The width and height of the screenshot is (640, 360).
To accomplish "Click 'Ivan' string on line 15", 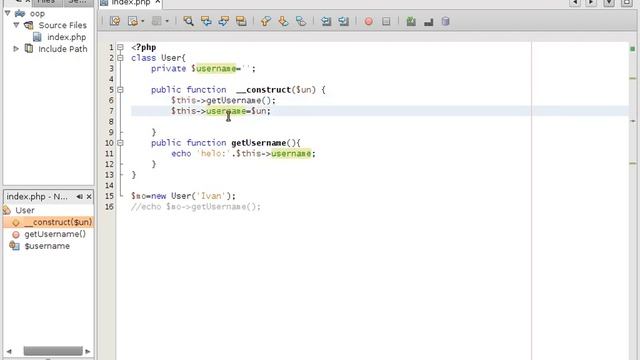I will [211, 196].
